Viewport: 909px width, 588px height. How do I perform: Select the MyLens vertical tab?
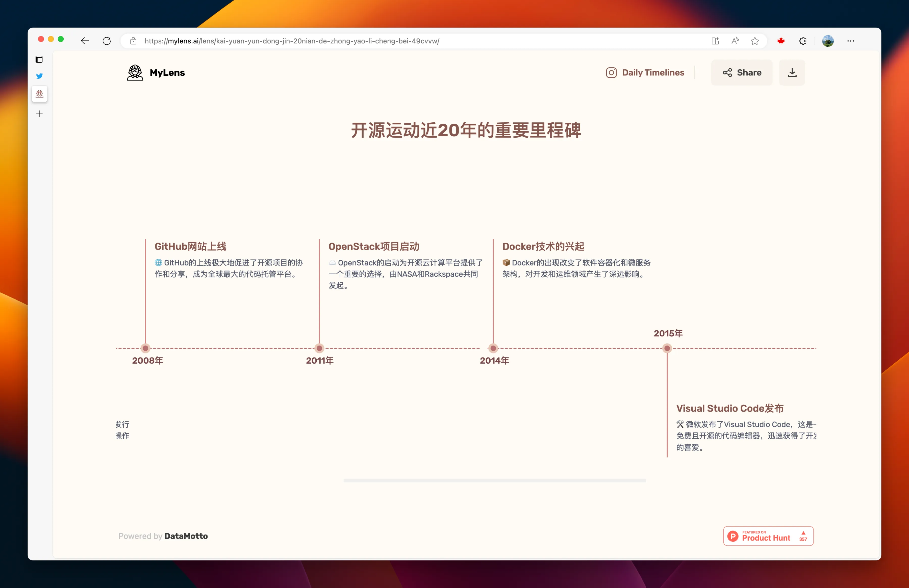click(x=39, y=94)
